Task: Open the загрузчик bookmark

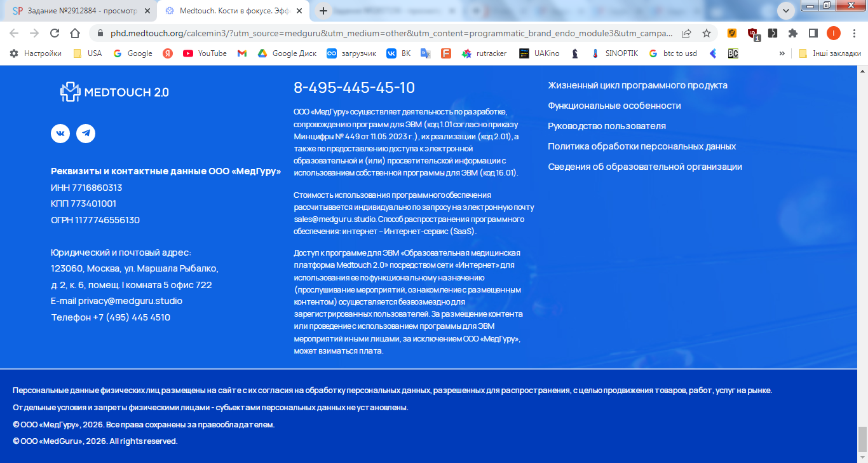Action: click(351, 53)
